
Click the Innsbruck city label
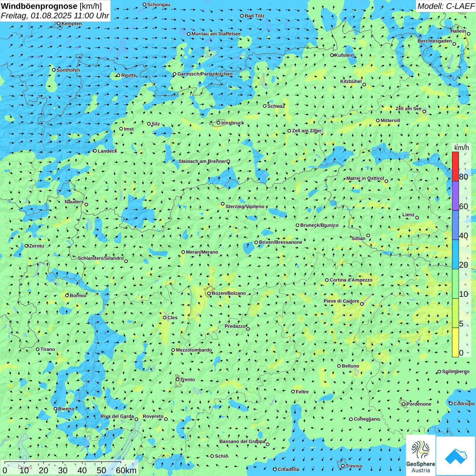point(233,123)
